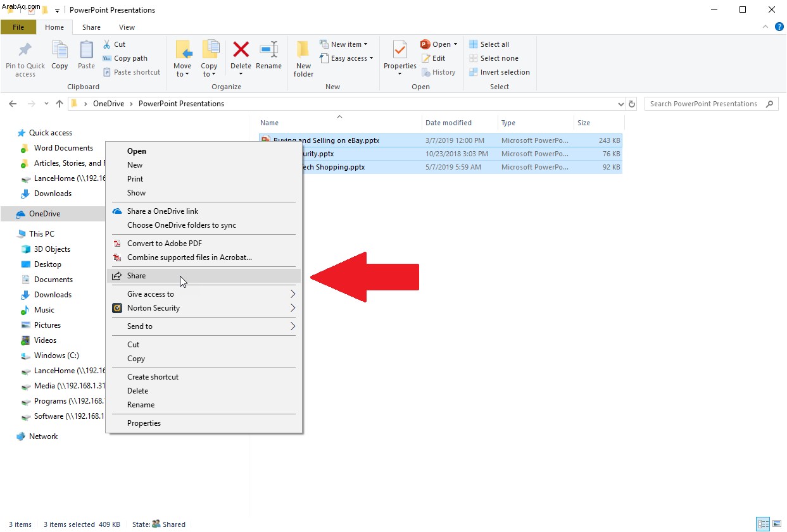Choose Print in context menu
The width and height of the screenshot is (787, 532).
204,179
